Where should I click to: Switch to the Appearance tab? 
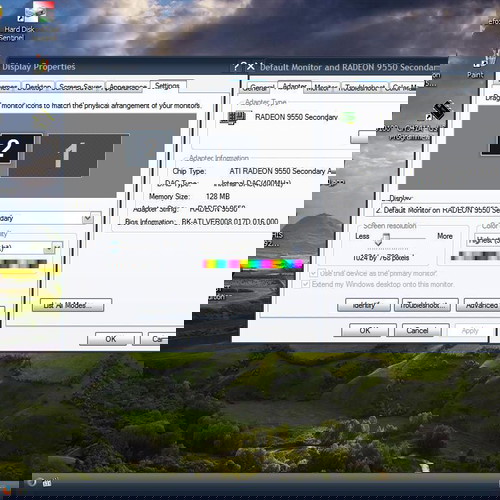click(x=127, y=87)
